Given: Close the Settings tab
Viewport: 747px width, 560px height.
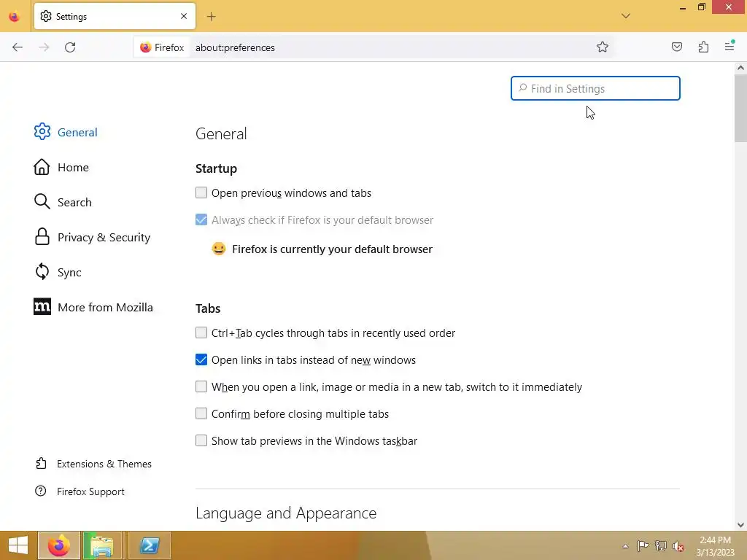Looking at the screenshot, I should tap(184, 16).
